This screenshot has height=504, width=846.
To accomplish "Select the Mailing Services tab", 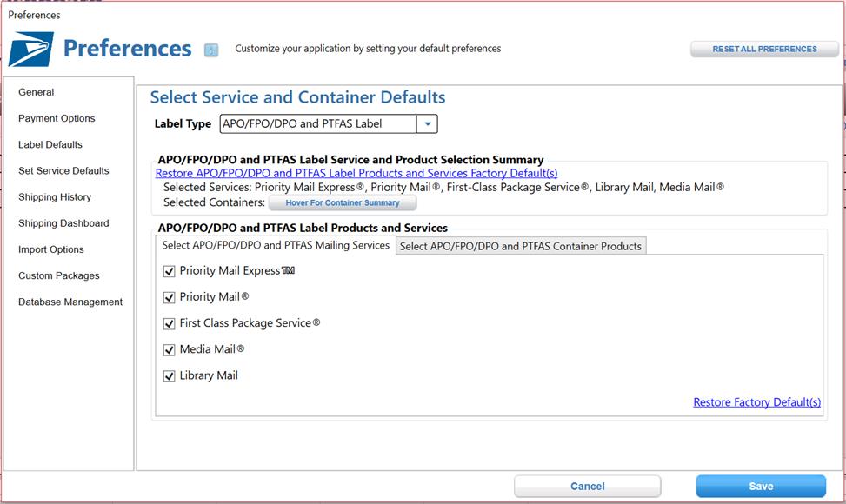I will point(276,245).
